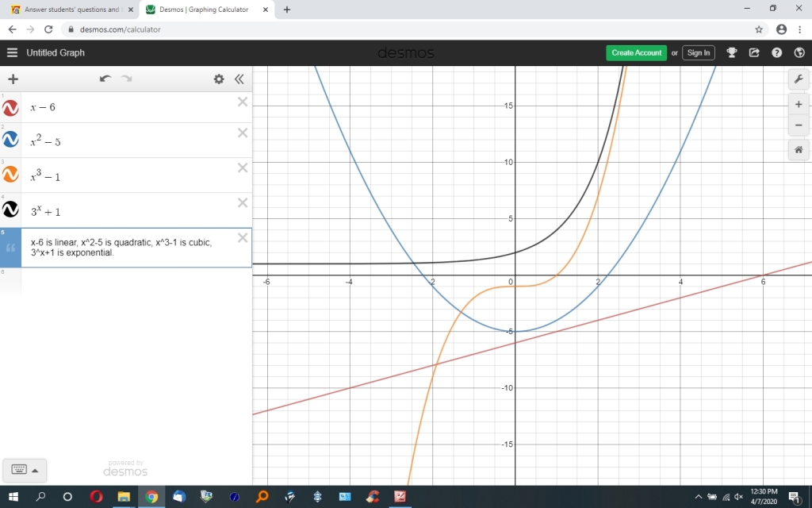
Task: Open the Windows Start menu
Action: click(x=13, y=497)
